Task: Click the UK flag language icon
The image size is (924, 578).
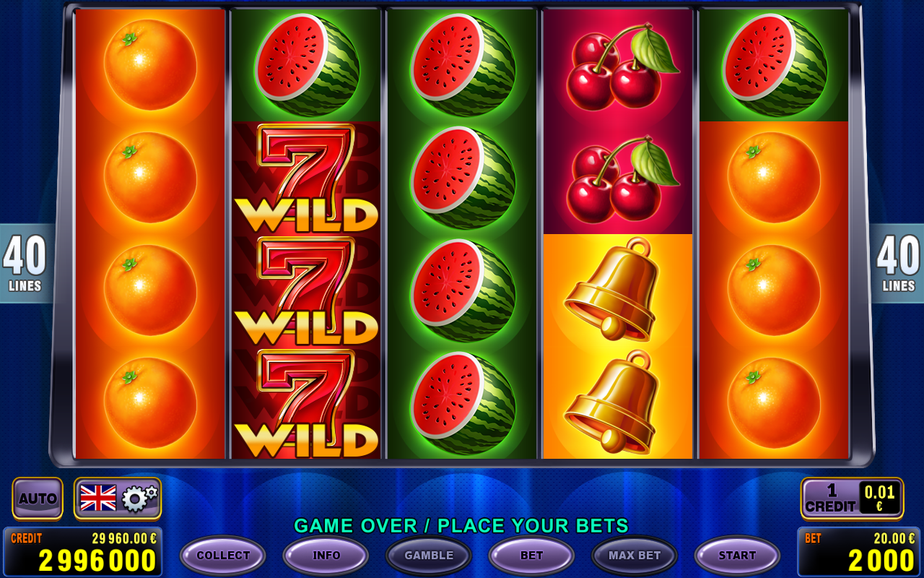Action: point(98,499)
